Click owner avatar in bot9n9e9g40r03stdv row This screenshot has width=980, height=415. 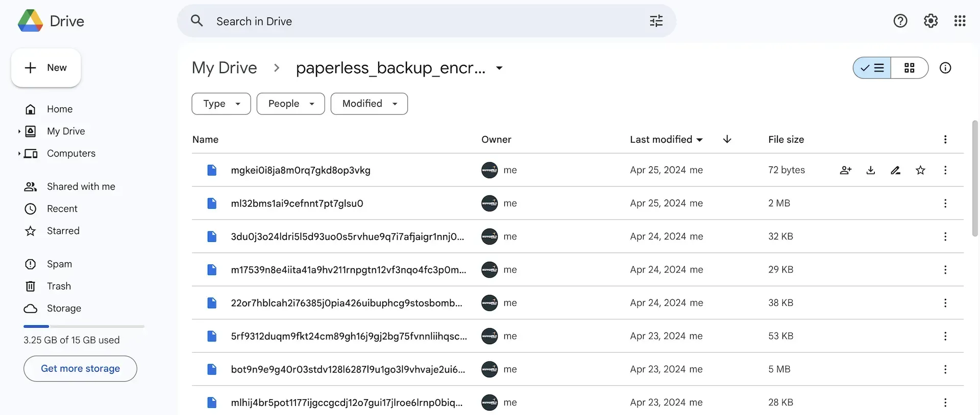click(489, 369)
